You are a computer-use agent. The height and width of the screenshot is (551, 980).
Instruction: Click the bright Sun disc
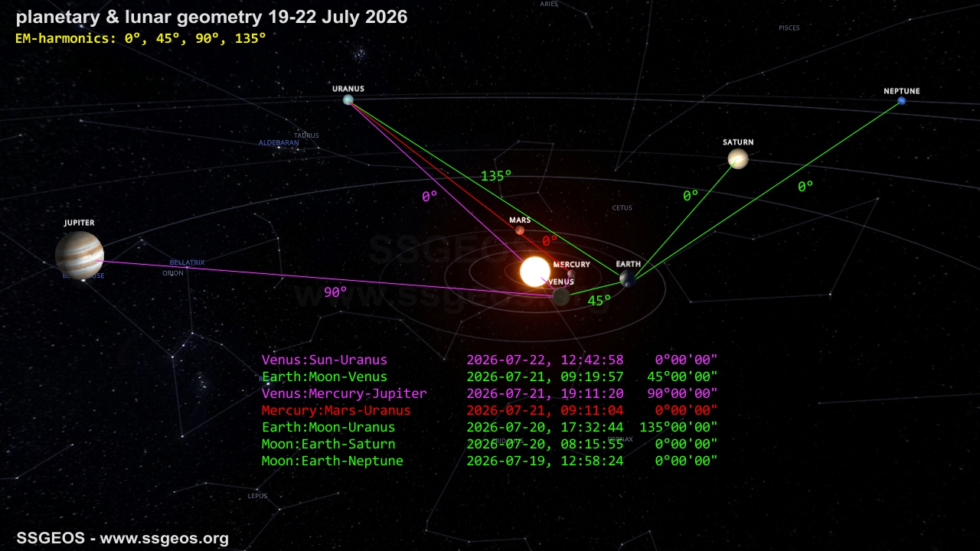535,272
